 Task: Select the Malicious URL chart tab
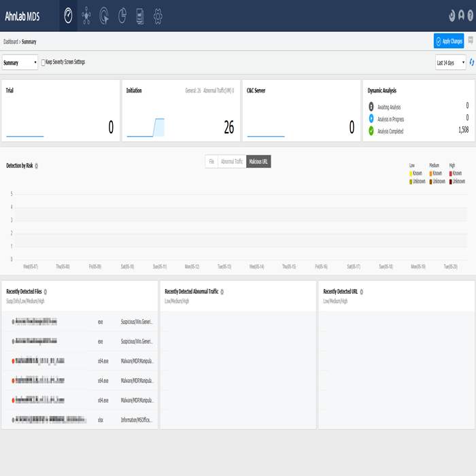point(258,161)
